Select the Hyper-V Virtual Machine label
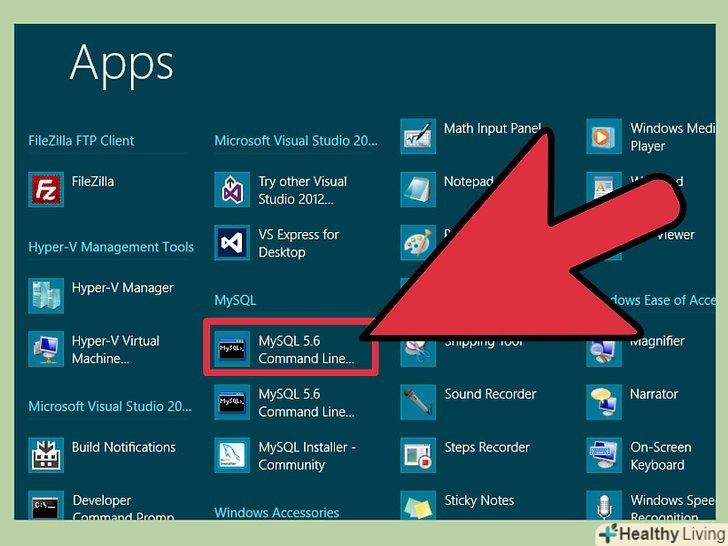The height and width of the screenshot is (546, 728). [x=116, y=350]
